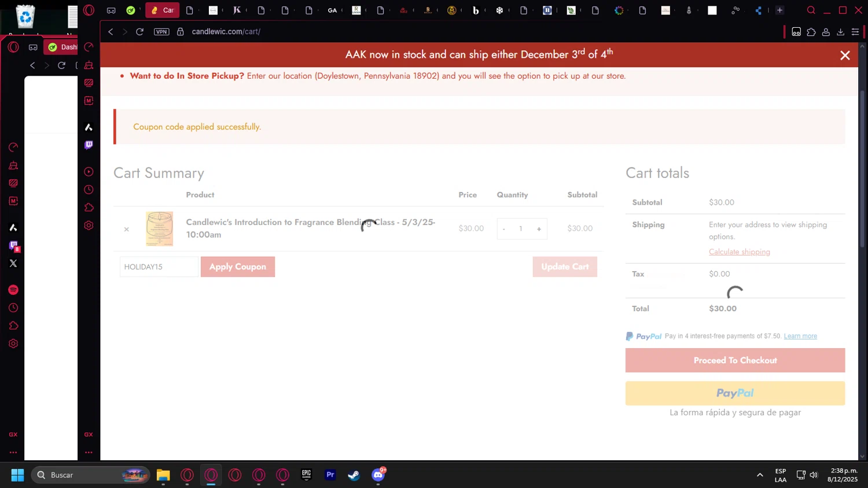Open Player icon in front window sidebar
868x488 pixels.
pos(89,172)
